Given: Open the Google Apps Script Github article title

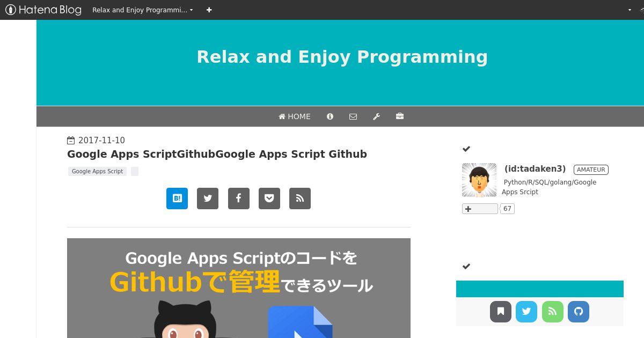Looking at the screenshot, I should [217, 154].
